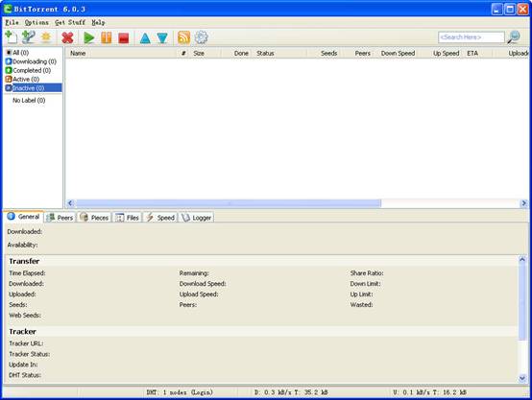Click the Add Torrent toolbar icon
This screenshot has width=532, height=400.
pos(12,37)
